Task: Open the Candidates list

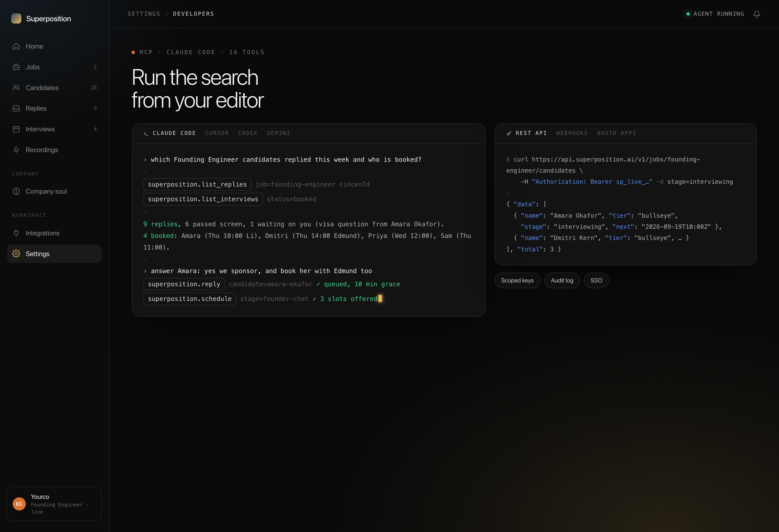Action: [54, 88]
